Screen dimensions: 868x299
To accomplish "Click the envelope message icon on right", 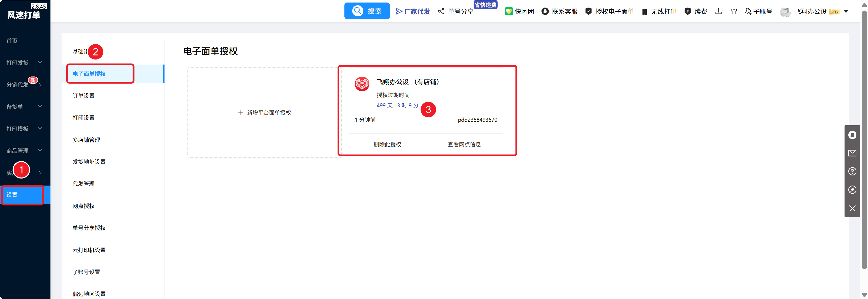I will pos(852,153).
